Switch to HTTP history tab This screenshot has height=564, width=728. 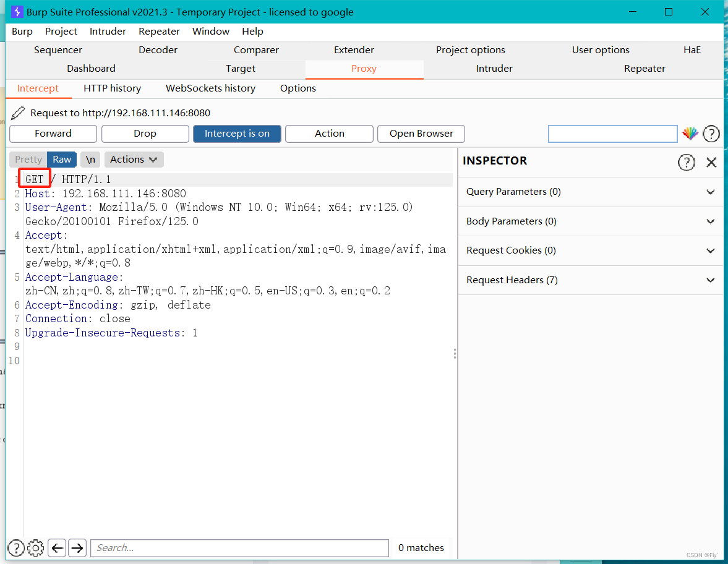point(113,88)
